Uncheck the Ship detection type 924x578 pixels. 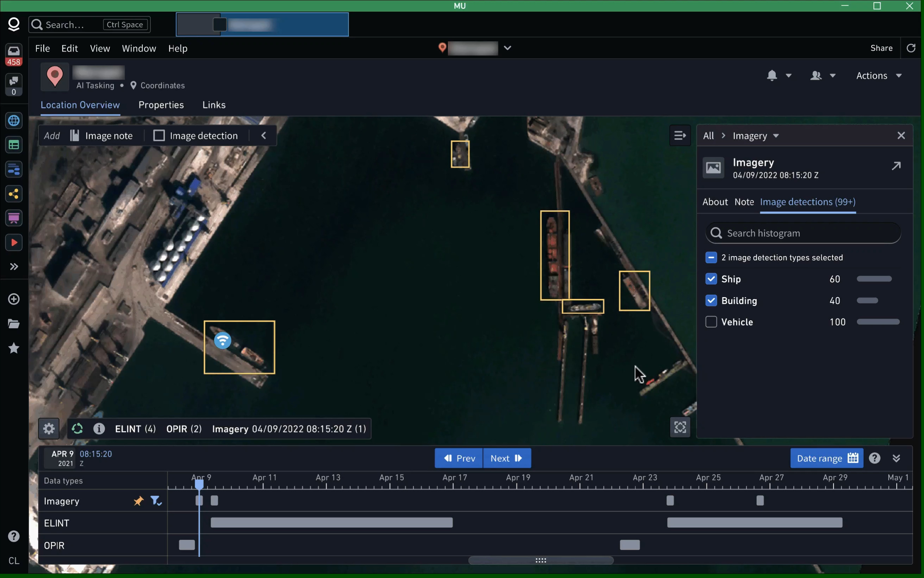pyautogui.click(x=711, y=279)
